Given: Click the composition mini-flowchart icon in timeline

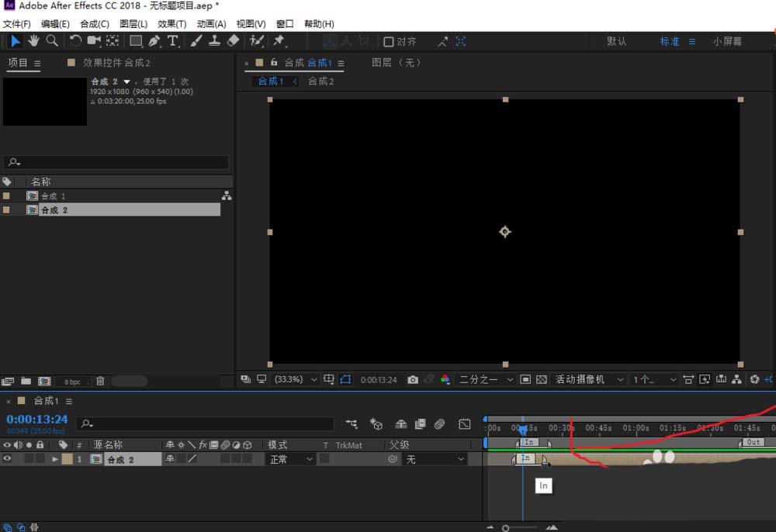Looking at the screenshot, I should pyautogui.click(x=352, y=423).
